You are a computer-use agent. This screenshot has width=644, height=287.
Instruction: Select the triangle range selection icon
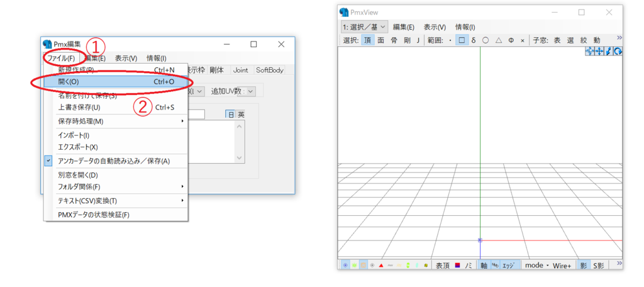point(498,40)
